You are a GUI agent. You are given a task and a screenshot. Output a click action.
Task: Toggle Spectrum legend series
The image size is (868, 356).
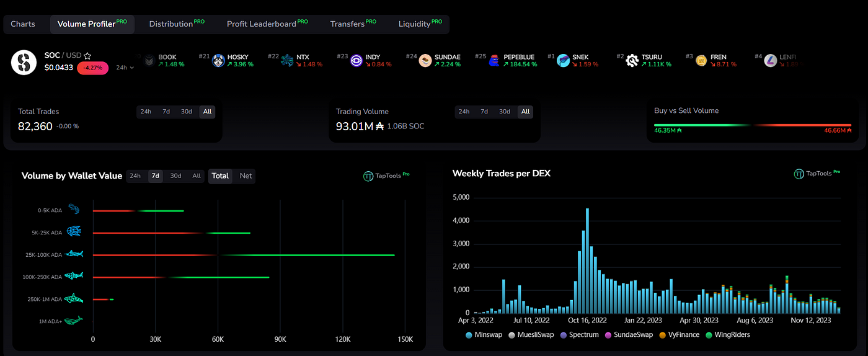tap(580, 335)
